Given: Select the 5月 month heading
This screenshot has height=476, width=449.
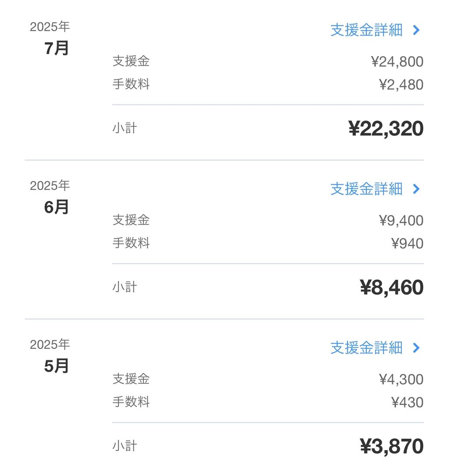Looking at the screenshot, I should 57,366.
